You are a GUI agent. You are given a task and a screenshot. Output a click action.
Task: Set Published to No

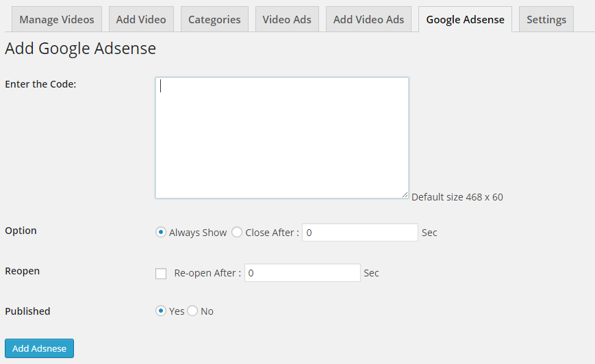pyautogui.click(x=192, y=311)
